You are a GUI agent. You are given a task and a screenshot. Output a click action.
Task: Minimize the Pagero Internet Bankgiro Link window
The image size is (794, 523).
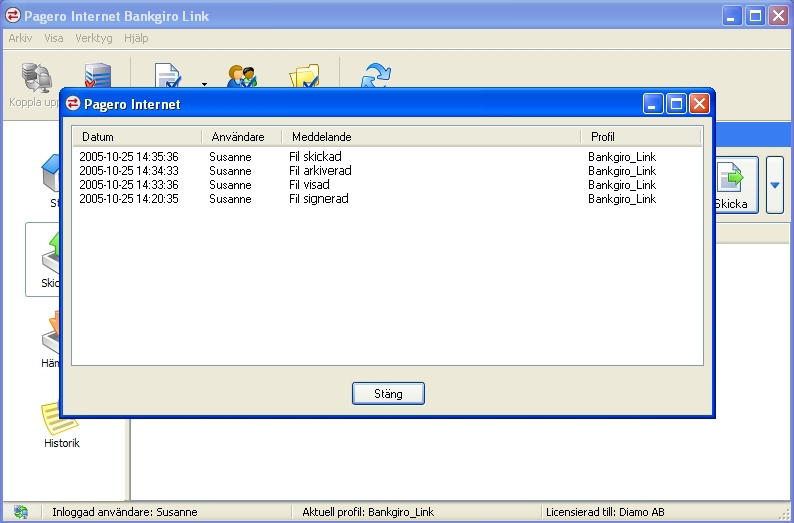tap(732, 16)
